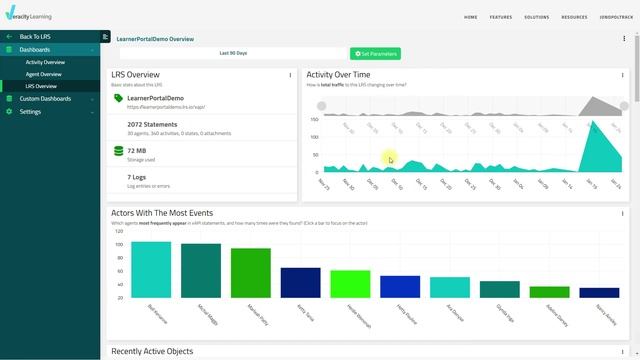Screen dimensions: 640x360
Task: Open the Recently Active Objects card menu
Action: [x=622, y=351]
